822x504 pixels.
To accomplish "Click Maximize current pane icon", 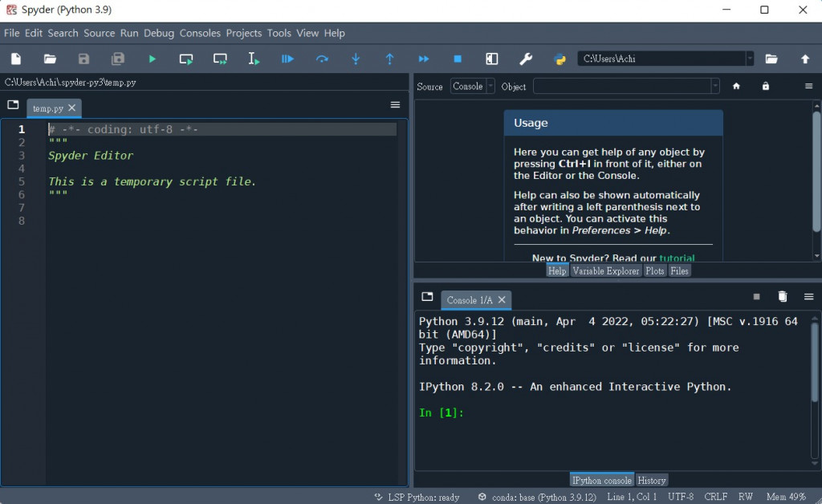I will point(492,59).
